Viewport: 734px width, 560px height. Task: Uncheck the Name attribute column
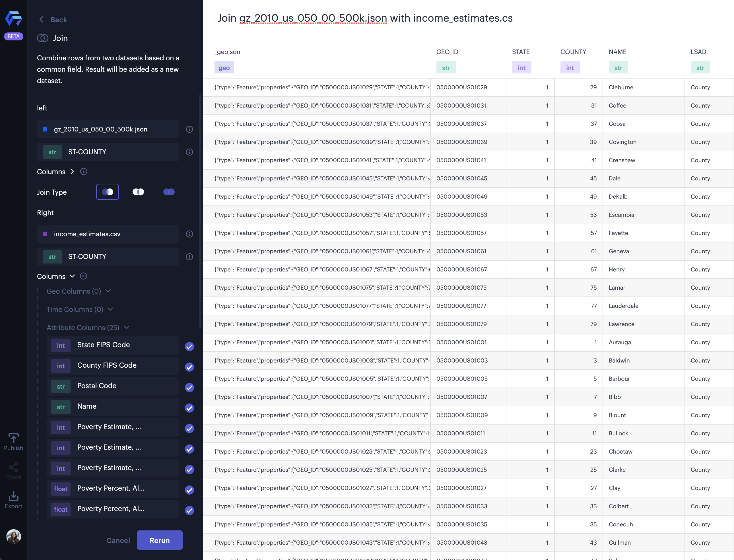[x=189, y=408]
